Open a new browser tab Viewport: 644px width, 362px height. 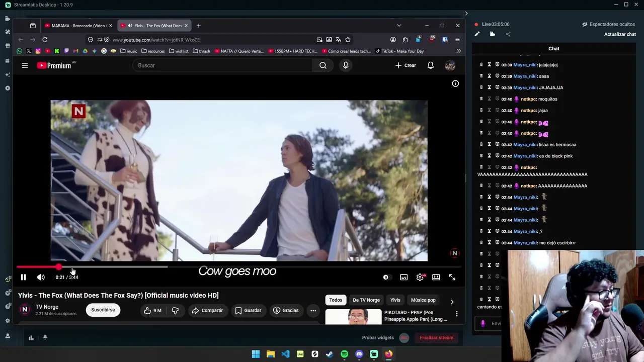click(x=199, y=26)
